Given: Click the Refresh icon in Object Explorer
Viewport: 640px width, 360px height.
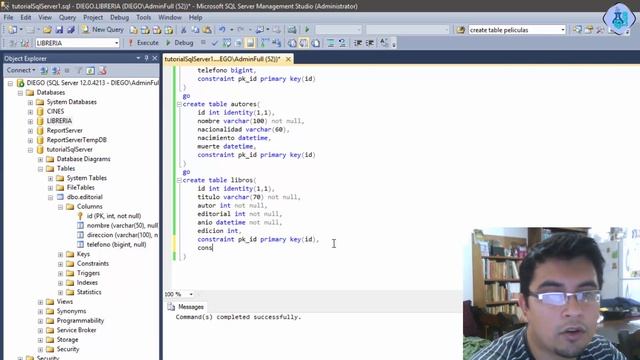Looking at the screenshot, I should pos(91,71).
